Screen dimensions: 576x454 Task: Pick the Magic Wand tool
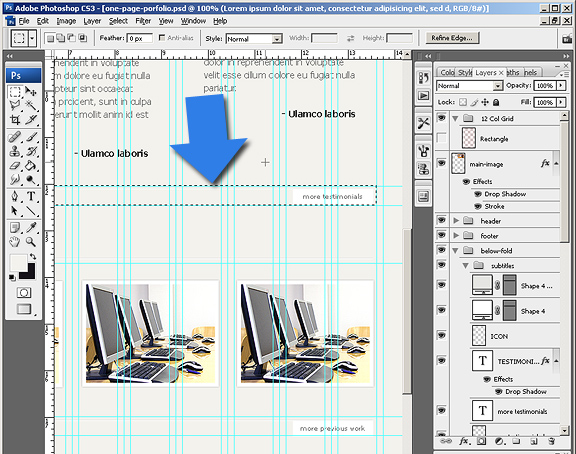click(x=31, y=105)
